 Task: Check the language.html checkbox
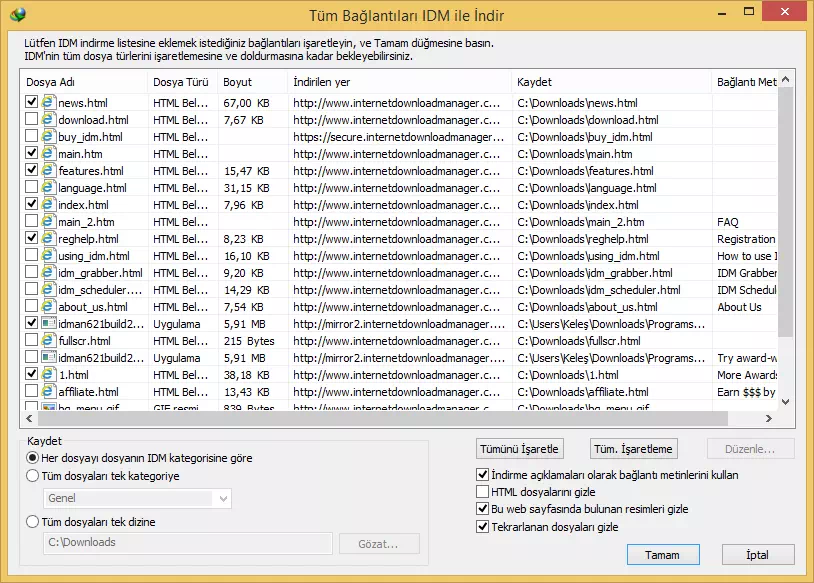[x=31, y=187]
